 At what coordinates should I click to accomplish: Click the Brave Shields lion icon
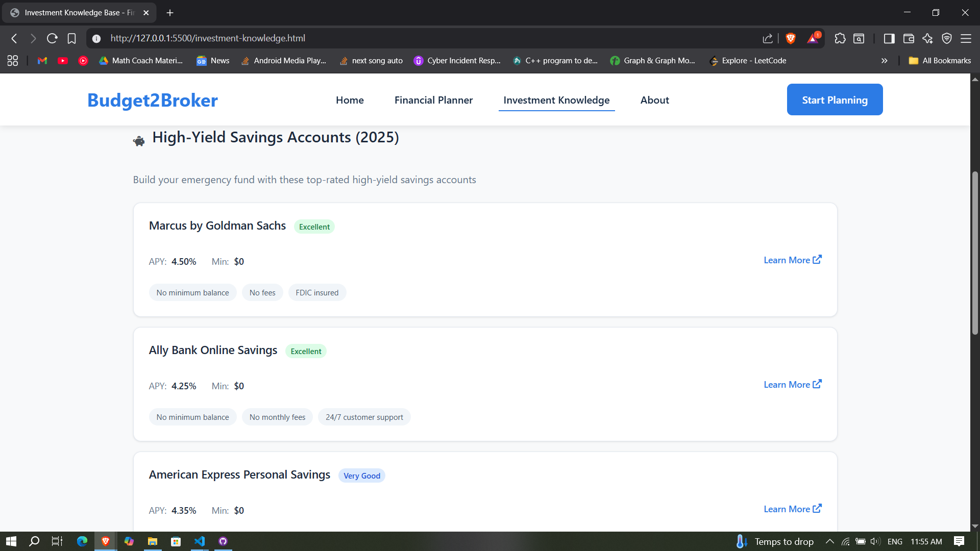tap(791, 38)
